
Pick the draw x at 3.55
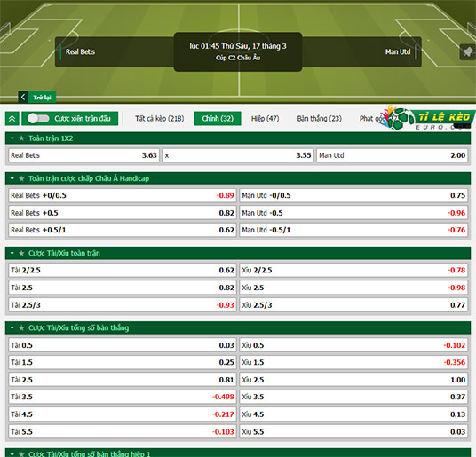point(238,155)
